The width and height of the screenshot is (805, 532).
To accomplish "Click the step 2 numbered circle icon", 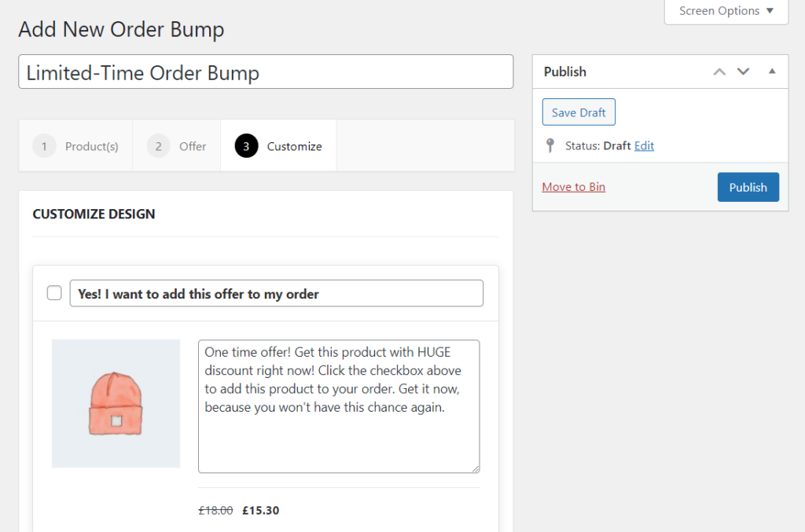I will tap(158, 145).
